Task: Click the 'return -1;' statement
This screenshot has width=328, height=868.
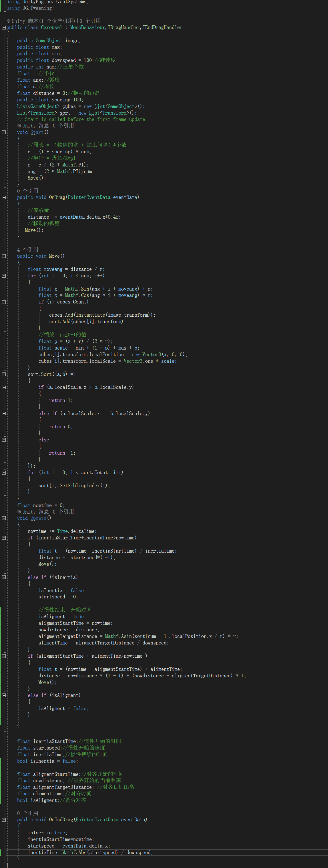Action: [x=62, y=453]
